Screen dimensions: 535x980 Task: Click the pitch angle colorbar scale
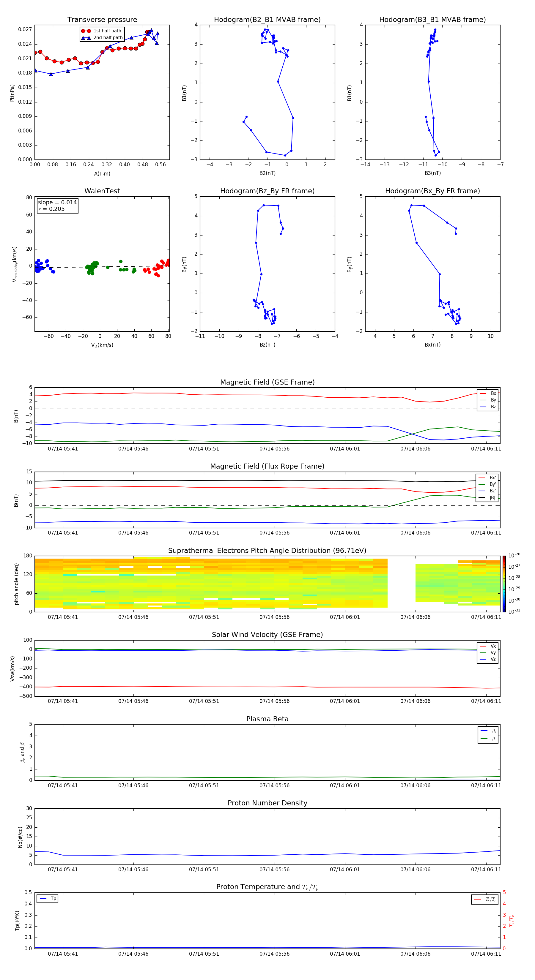[x=504, y=584]
